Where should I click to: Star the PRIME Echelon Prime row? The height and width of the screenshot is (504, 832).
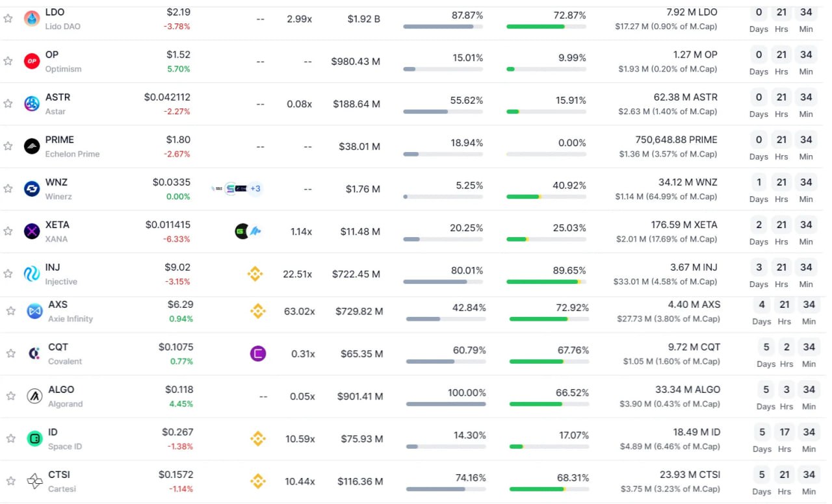pyautogui.click(x=8, y=146)
